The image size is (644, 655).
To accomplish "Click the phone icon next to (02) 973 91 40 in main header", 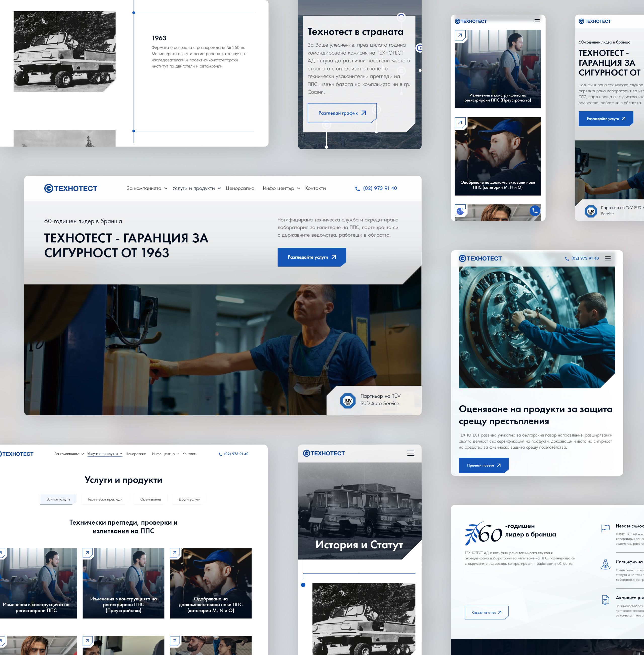I will point(357,189).
